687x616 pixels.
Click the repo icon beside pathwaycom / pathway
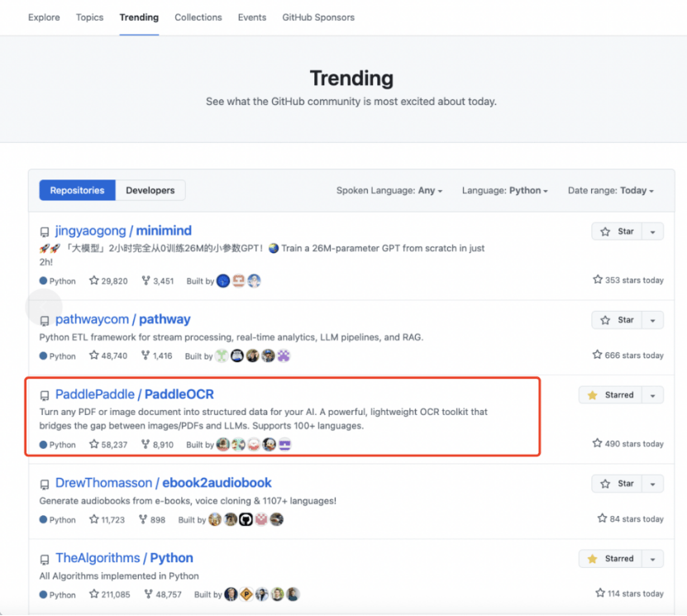click(45, 321)
